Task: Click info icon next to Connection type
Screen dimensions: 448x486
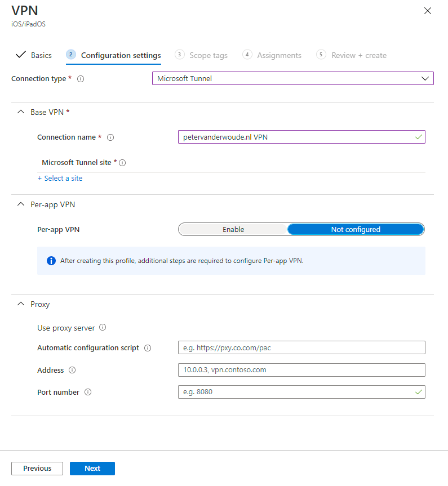Action: click(81, 79)
